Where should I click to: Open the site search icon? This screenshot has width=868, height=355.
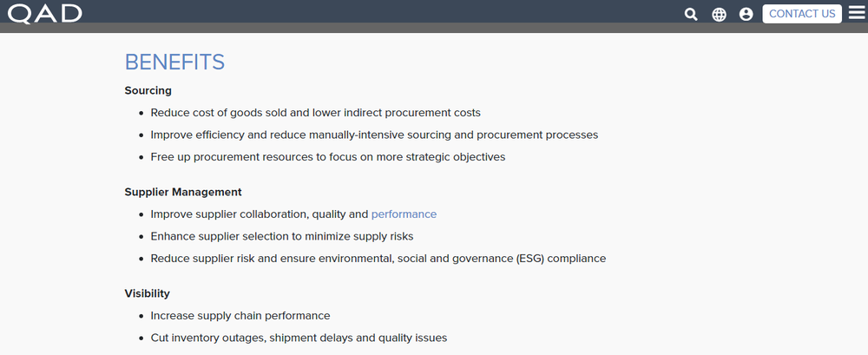[x=691, y=14]
